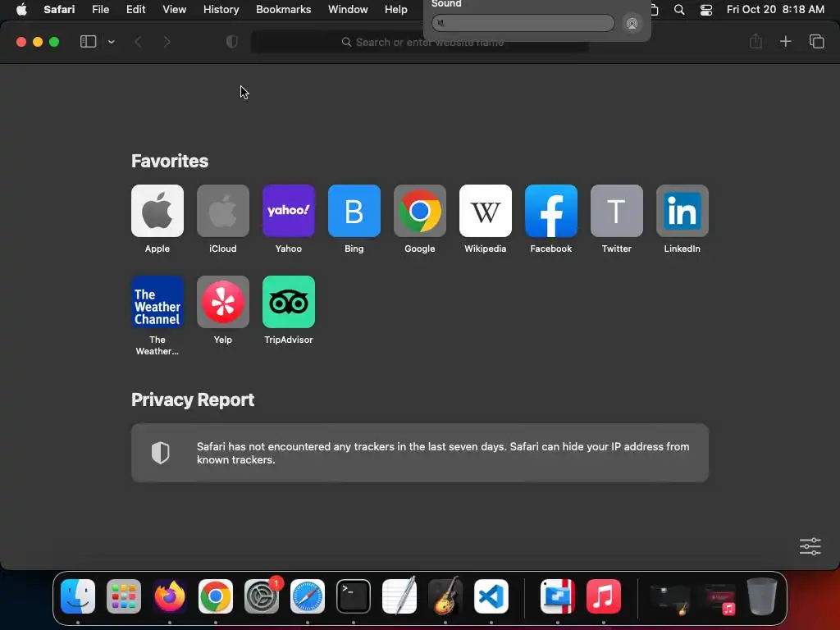The image size is (840, 630).
Task: Open the Apple favorite
Action: point(157,211)
